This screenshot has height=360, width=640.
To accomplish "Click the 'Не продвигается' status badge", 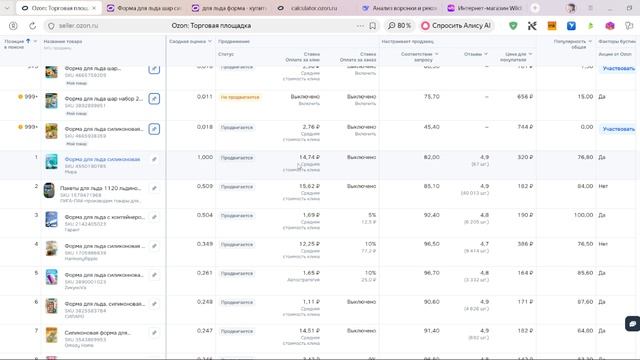I will click(240, 97).
